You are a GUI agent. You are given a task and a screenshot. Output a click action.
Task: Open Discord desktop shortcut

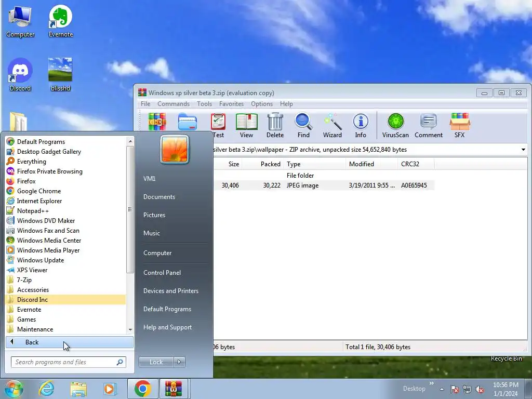[20, 75]
